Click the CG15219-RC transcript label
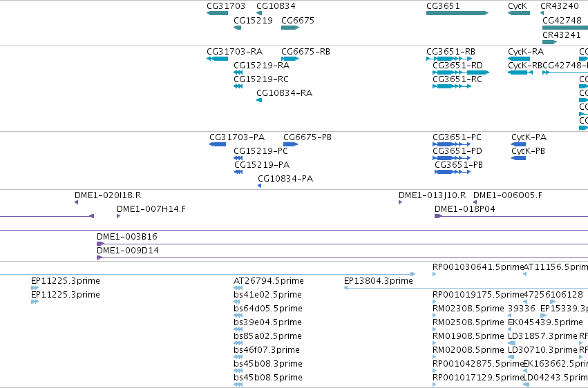588x388 pixels. coord(261,79)
